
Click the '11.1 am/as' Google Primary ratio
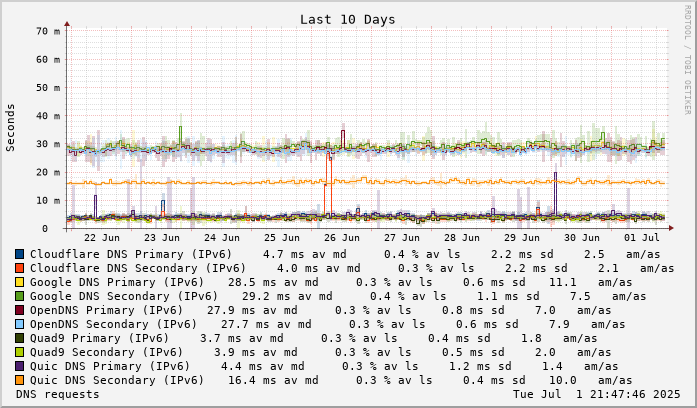tap(590, 282)
